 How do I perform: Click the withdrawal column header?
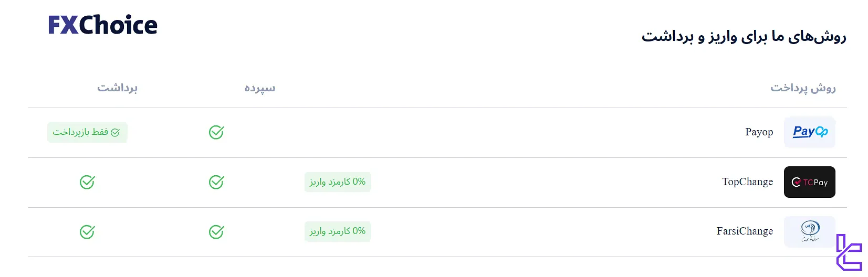coord(117,88)
